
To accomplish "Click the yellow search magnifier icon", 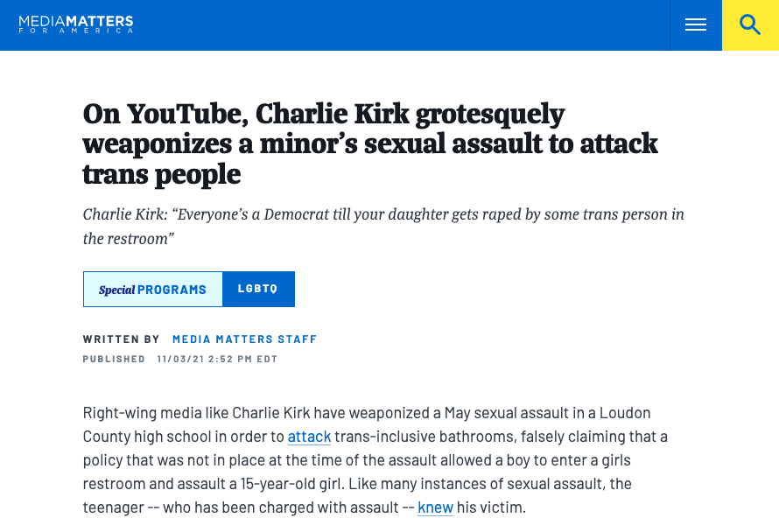I will tap(750, 25).
